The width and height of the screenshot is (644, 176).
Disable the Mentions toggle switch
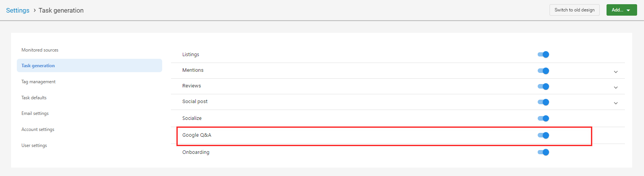(x=543, y=71)
